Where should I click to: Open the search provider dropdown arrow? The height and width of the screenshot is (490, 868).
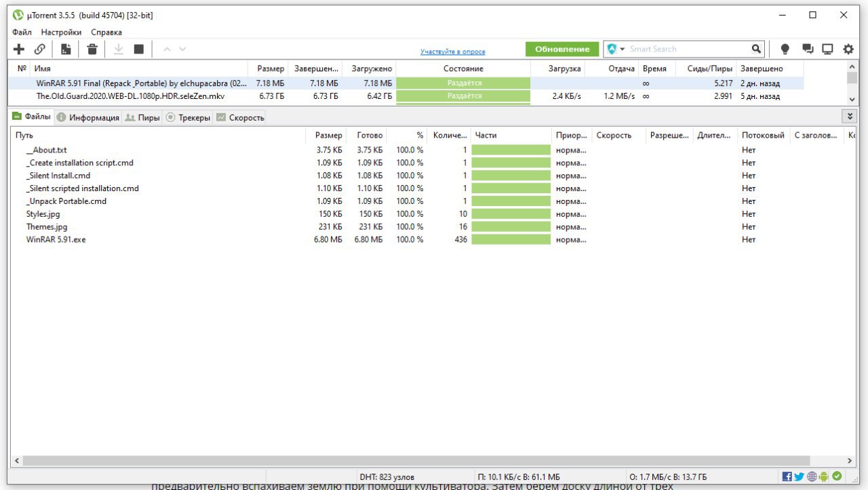(623, 49)
